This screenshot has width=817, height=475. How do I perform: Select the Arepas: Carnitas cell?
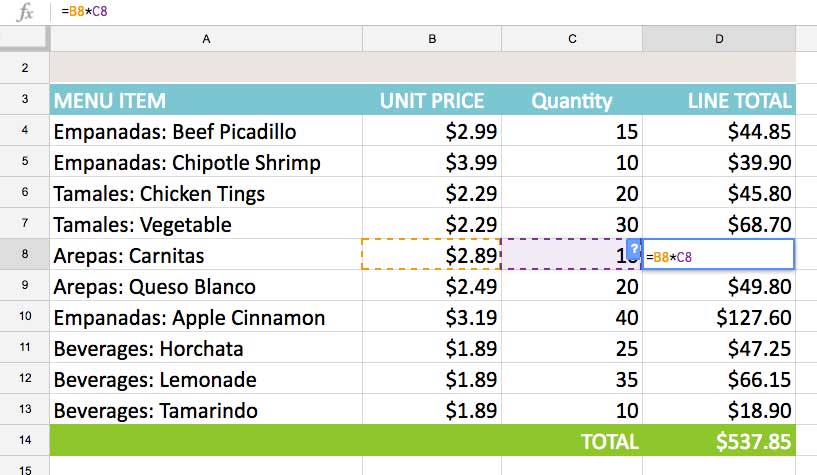coord(206,256)
